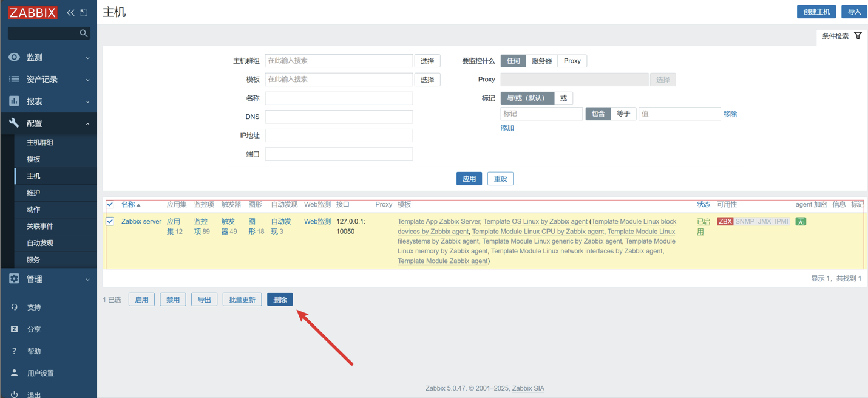Click the 创建主机 button
This screenshot has height=398, width=868.
[x=816, y=12]
